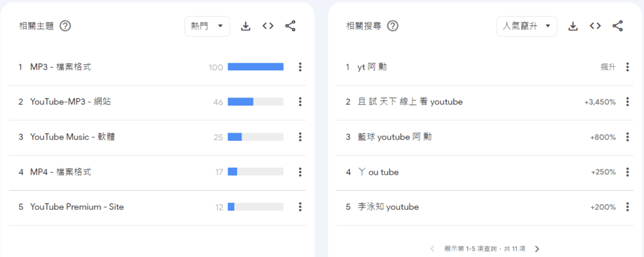Go to next page of related queries
This screenshot has height=257, width=644.
point(537,249)
